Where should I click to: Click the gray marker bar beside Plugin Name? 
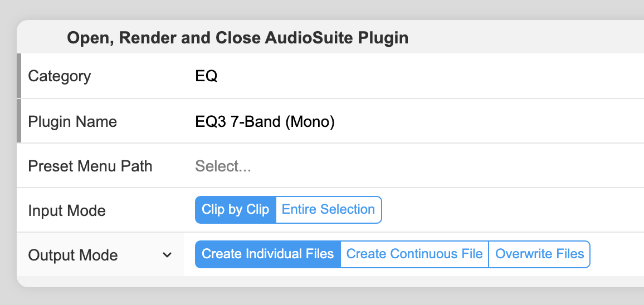pyautogui.click(x=19, y=121)
